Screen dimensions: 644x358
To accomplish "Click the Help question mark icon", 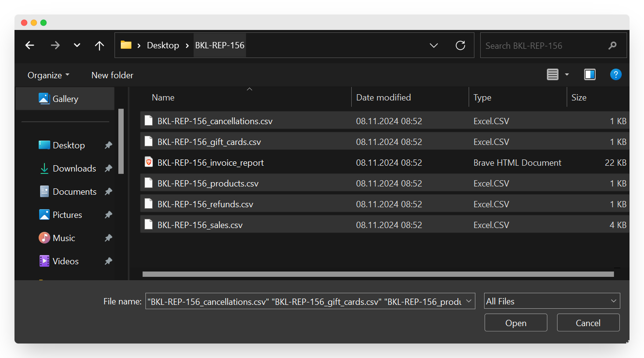I will point(616,75).
